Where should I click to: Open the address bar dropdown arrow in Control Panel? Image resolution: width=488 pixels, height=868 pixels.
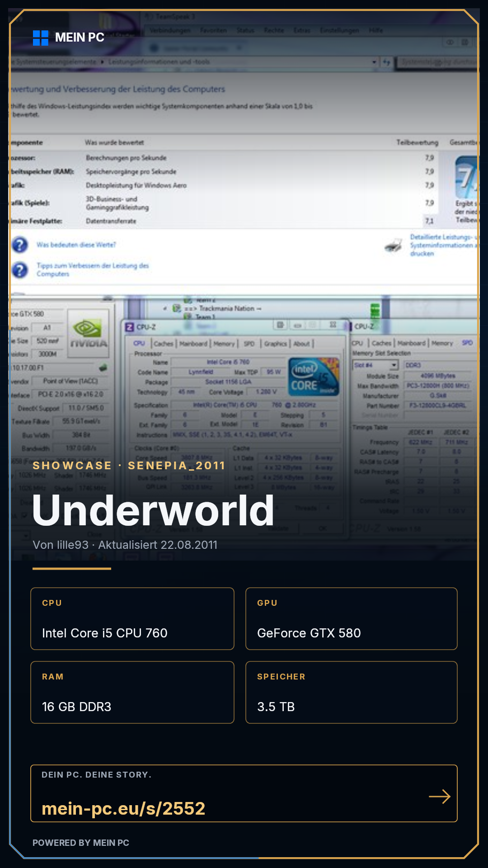click(374, 62)
